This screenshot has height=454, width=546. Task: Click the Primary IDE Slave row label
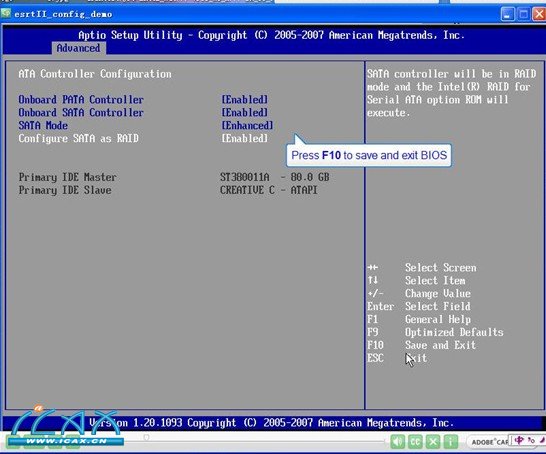click(65, 190)
